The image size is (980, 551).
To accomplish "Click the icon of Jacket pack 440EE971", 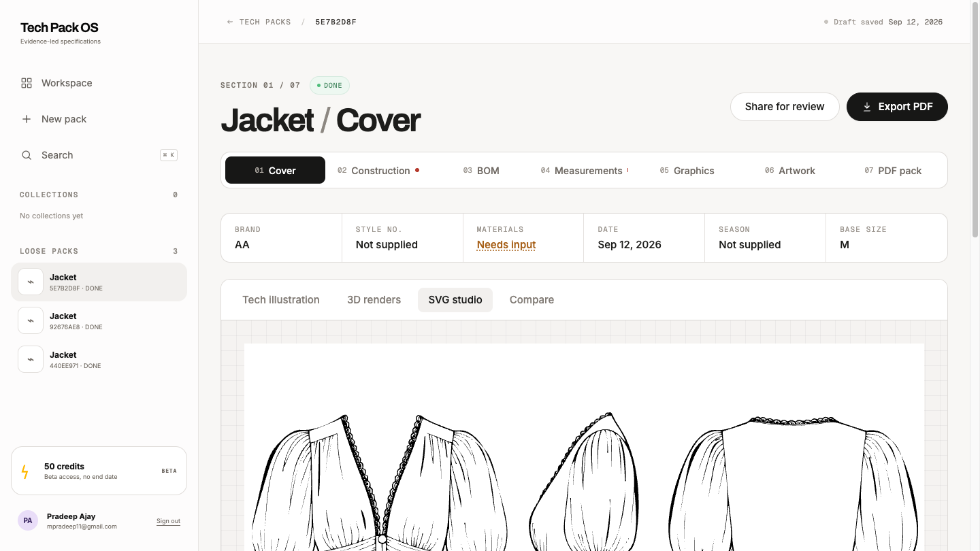I will [31, 359].
